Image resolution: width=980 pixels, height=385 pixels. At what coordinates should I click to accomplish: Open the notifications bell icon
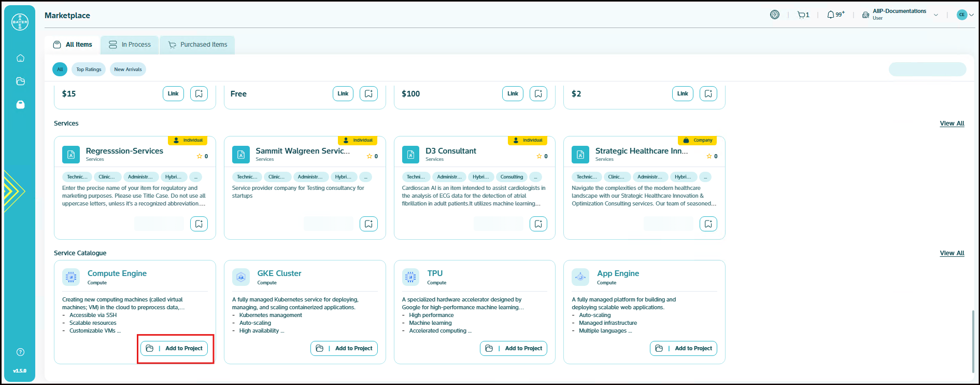click(831, 15)
